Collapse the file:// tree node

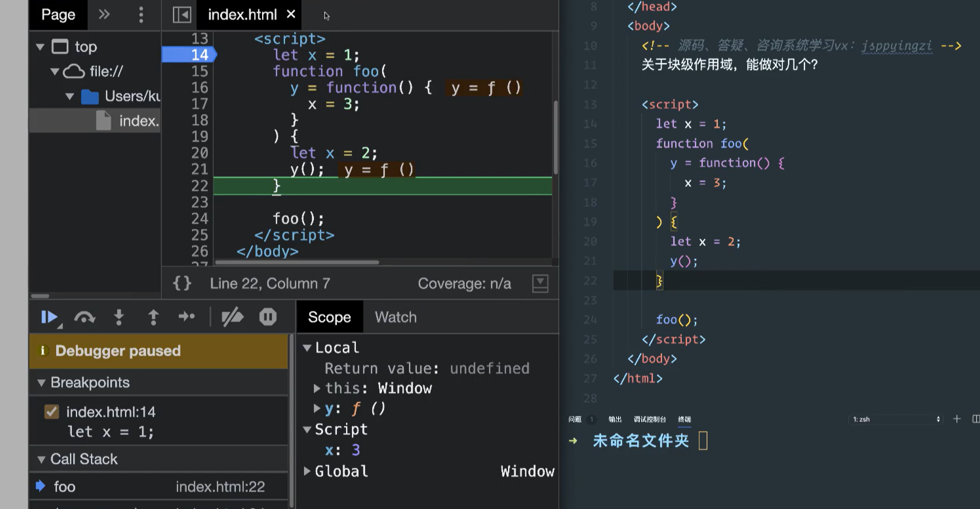[55, 71]
